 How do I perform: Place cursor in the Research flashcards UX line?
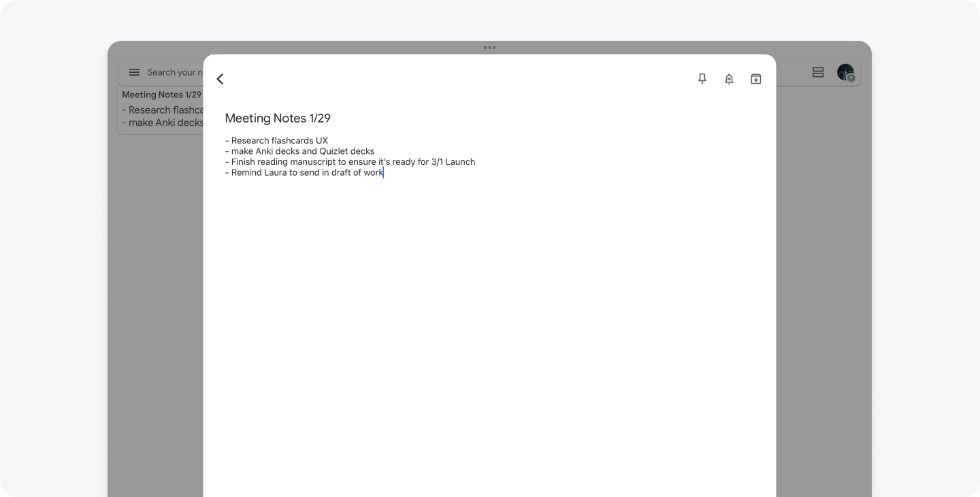point(277,141)
